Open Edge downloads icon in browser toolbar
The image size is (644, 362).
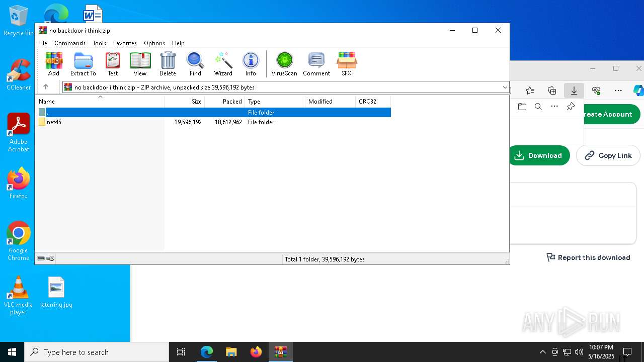click(x=574, y=90)
